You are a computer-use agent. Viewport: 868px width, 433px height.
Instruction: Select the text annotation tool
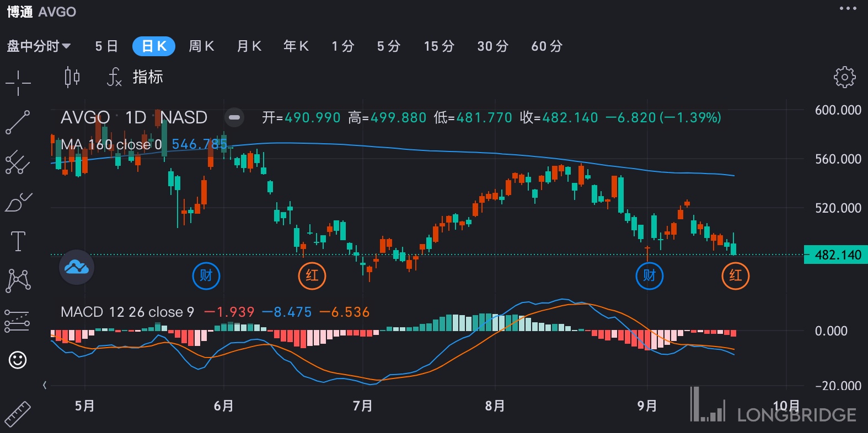18,241
